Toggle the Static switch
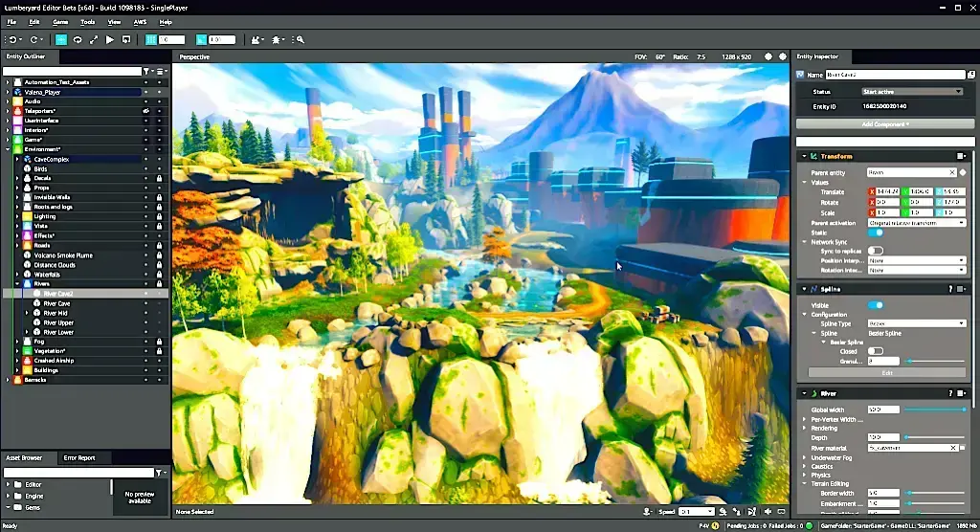980x532 pixels. 875,233
